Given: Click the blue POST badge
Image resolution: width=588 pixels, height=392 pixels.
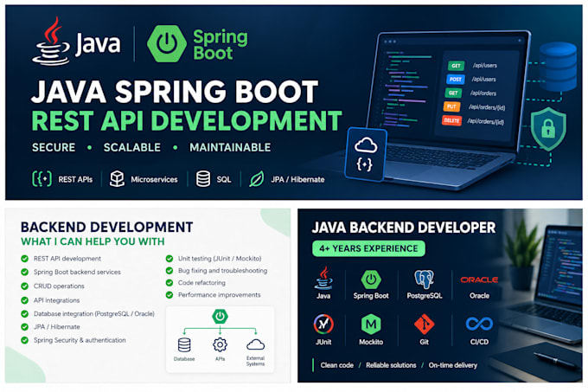Looking at the screenshot, I should click(x=455, y=79).
